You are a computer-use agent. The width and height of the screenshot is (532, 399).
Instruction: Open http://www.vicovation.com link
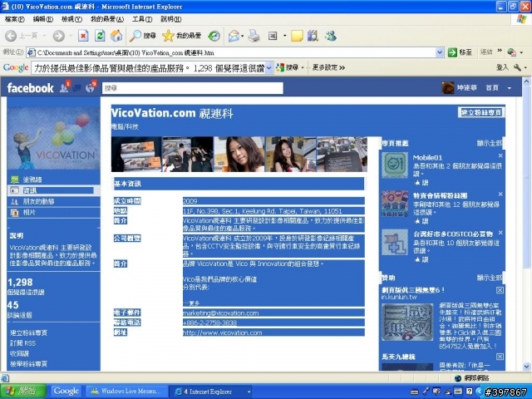click(223, 332)
